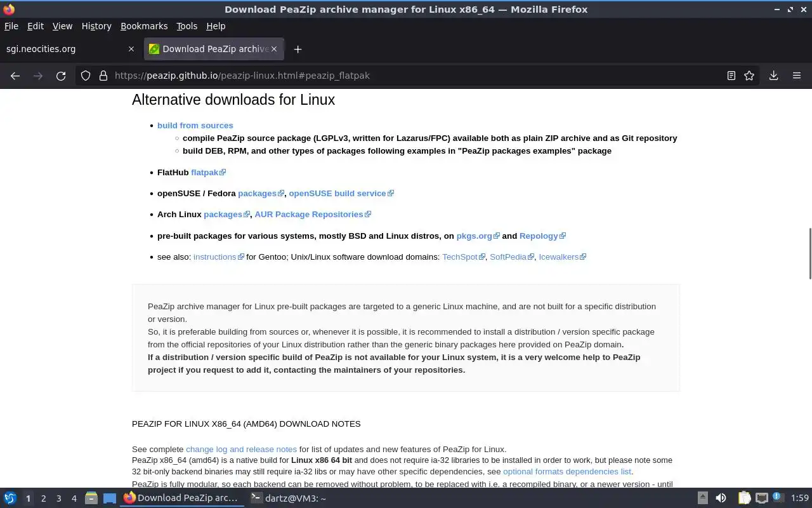Open Gentoo instructions link
Viewport: 812px width, 508px height.
pos(218,257)
